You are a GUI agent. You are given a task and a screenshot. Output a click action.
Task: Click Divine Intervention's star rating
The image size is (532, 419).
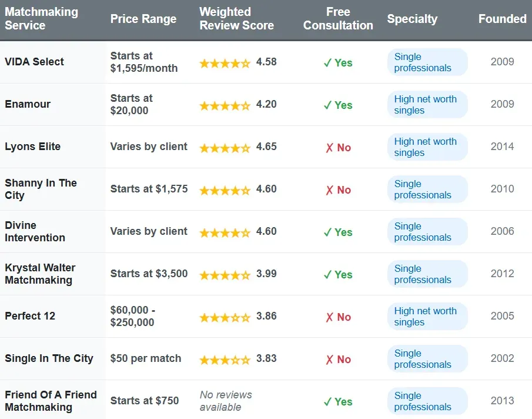tap(225, 232)
